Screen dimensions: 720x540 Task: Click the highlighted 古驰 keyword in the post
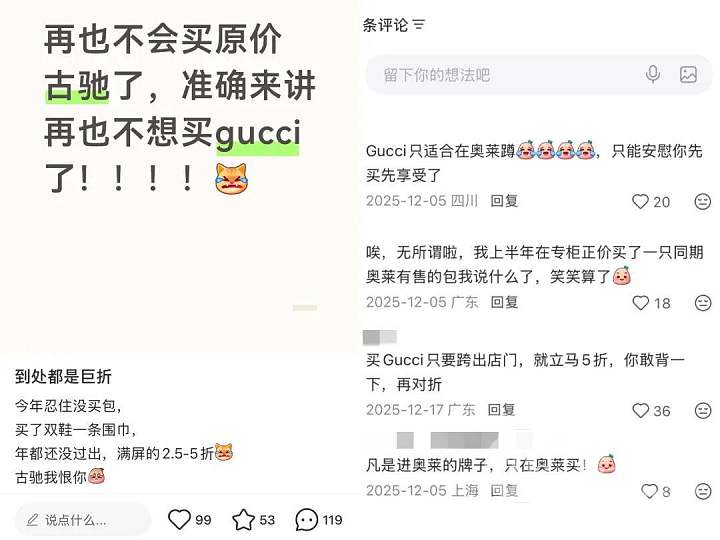pos(77,86)
